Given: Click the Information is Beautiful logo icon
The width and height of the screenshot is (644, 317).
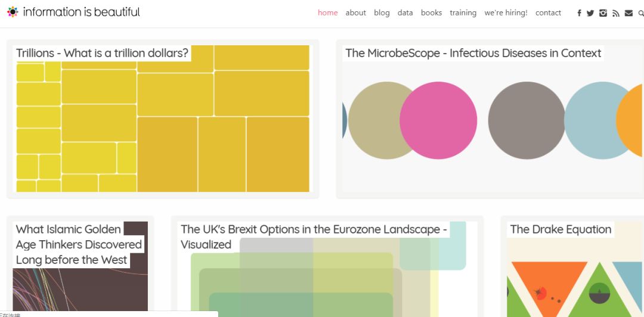Looking at the screenshot, I should 13,12.
